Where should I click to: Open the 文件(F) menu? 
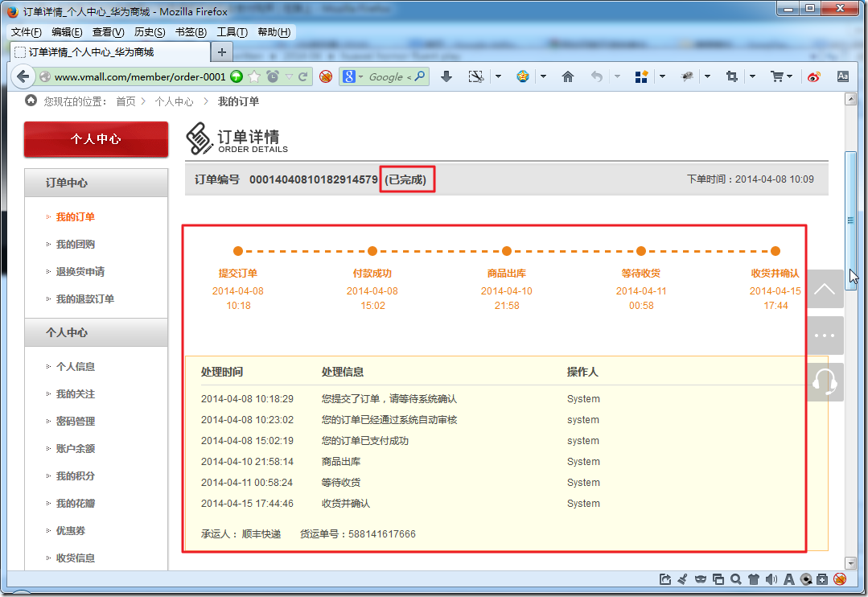coord(26,32)
